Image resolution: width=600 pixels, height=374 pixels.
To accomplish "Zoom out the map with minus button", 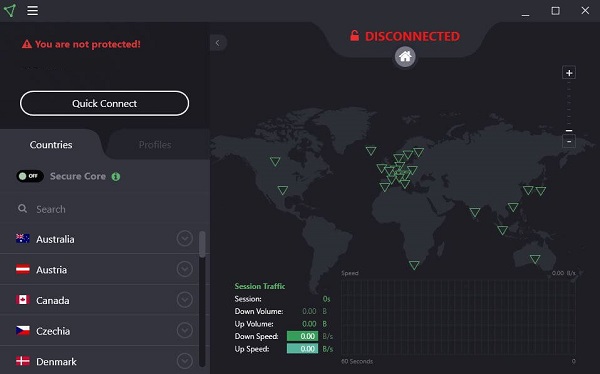I will [569, 142].
